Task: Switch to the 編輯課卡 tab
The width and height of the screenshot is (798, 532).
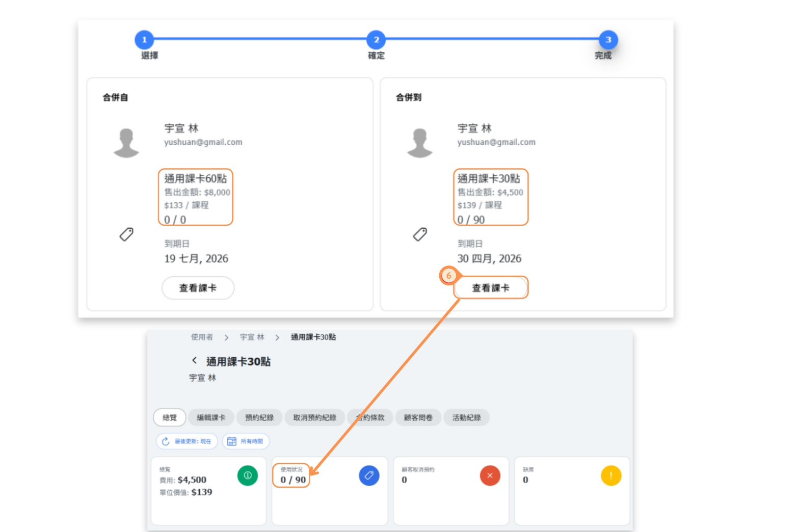Action: coord(211,417)
